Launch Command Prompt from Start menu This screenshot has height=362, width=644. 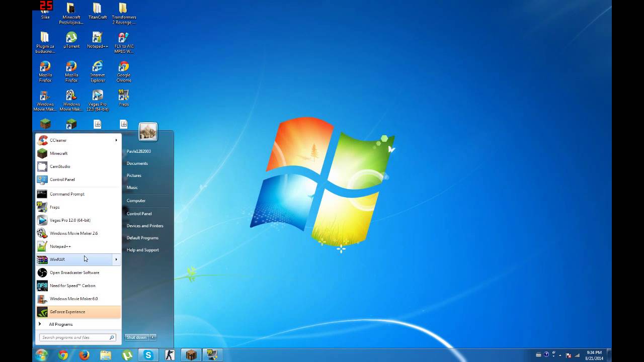click(x=78, y=194)
